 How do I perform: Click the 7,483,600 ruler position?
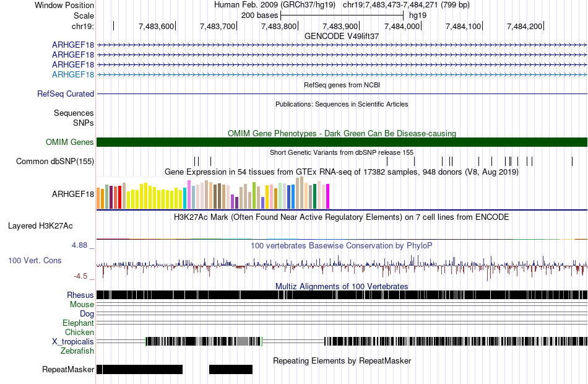click(x=157, y=26)
